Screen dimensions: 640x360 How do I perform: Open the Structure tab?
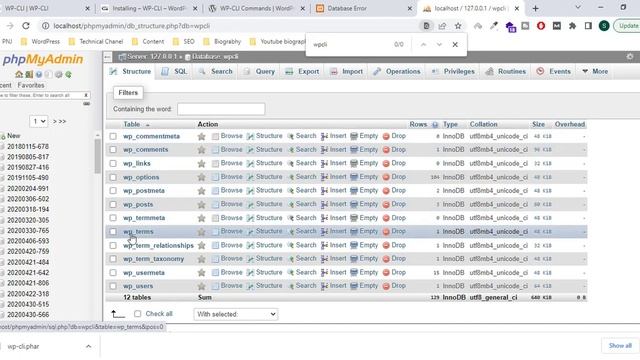(x=131, y=71)
